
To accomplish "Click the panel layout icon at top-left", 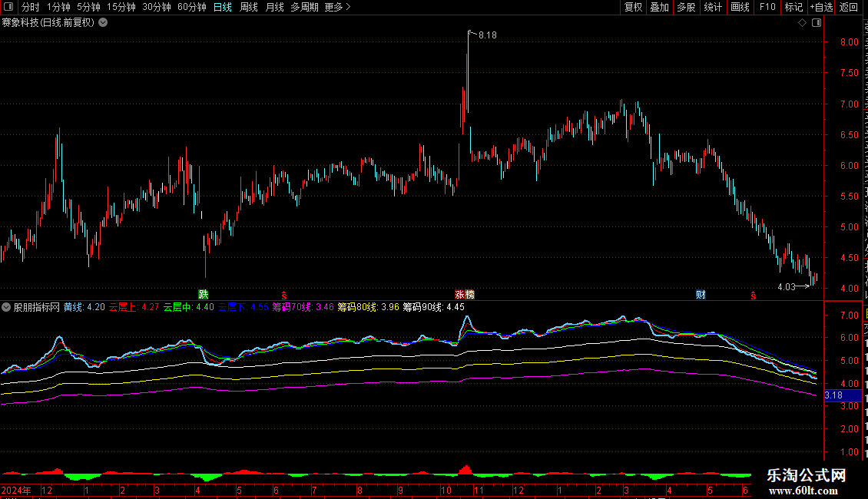I will [8, 7].
